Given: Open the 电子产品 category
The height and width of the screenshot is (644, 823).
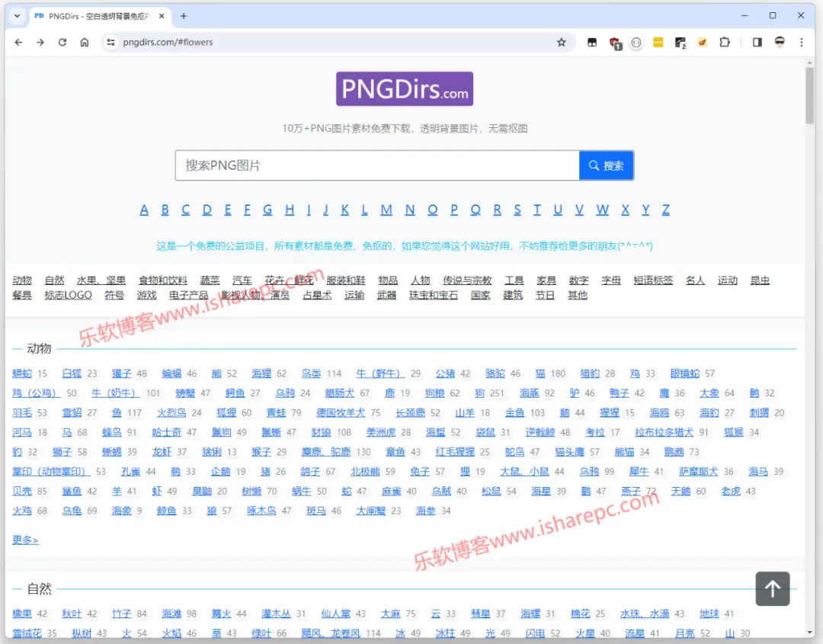Looking at the screenshot, I should (188, 295).
